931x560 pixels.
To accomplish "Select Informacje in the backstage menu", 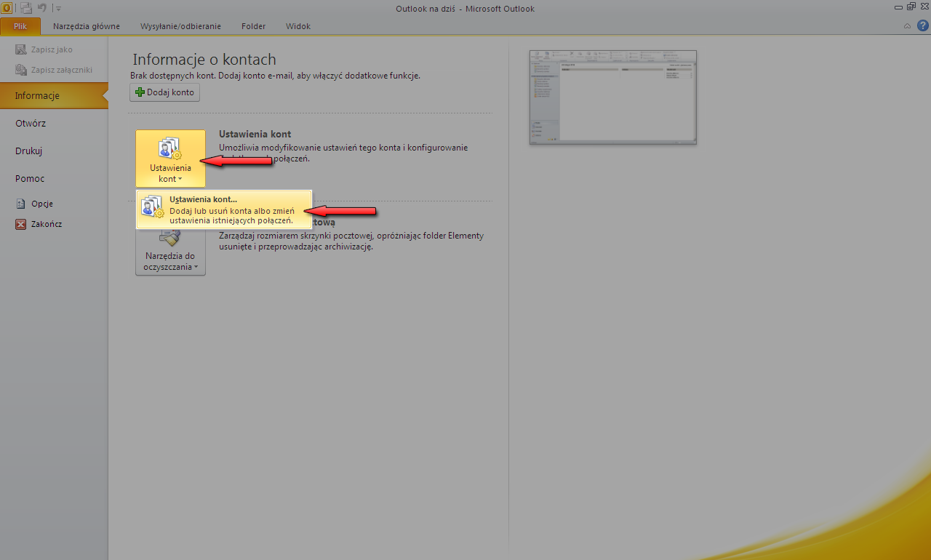I will pos(54,96).
